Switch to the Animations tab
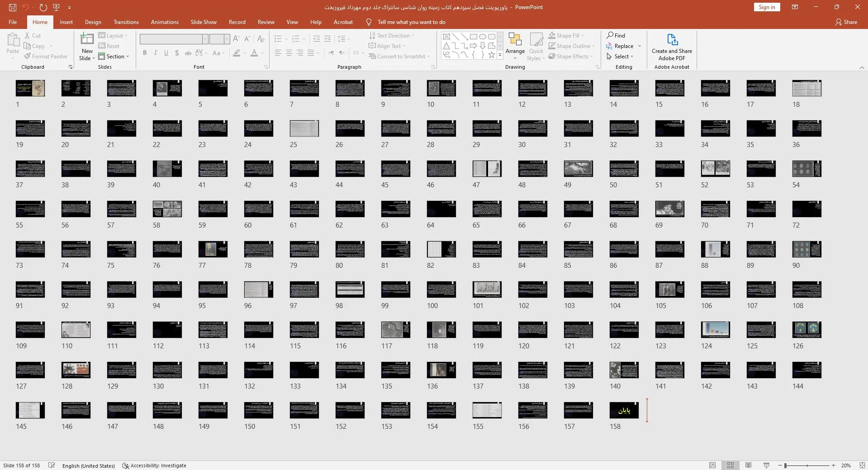The image size is (868, 470). pyautogui.click(x=165, y=22)
